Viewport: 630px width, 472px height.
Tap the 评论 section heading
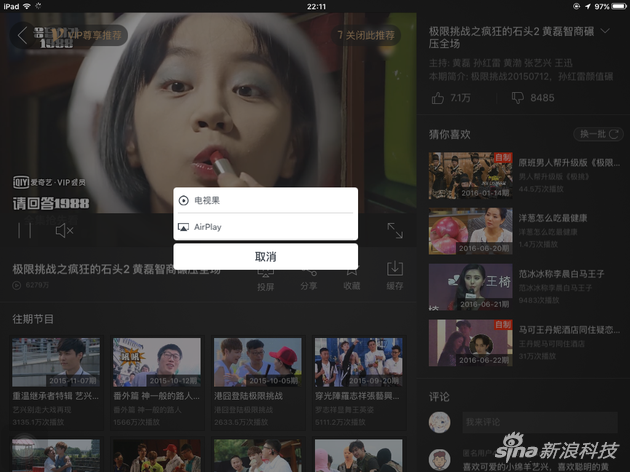click(x=439, y=397)
